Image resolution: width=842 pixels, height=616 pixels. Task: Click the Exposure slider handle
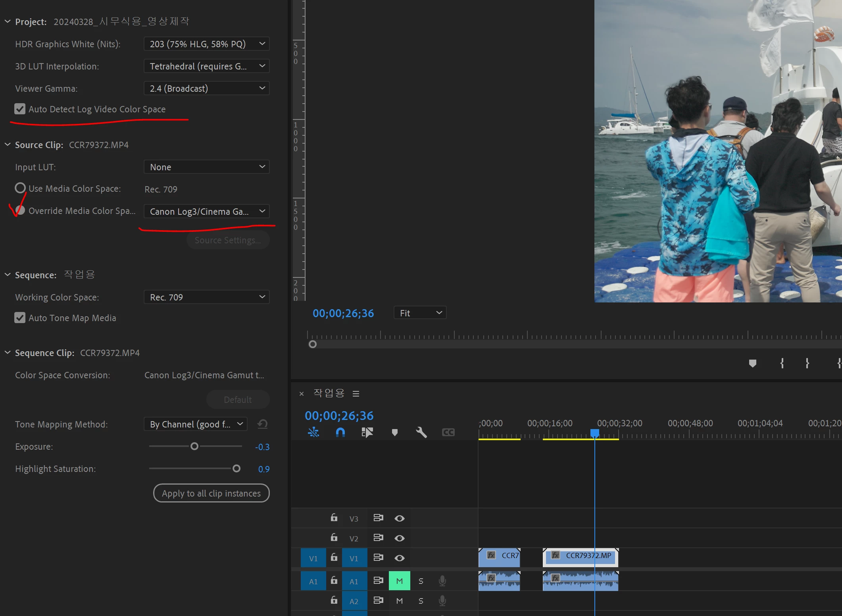pos(194,447)
